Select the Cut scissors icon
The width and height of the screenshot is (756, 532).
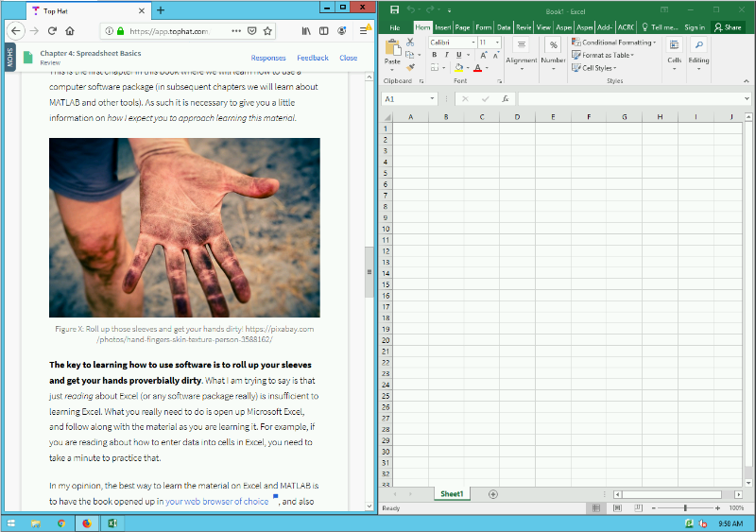coord(410,43)
